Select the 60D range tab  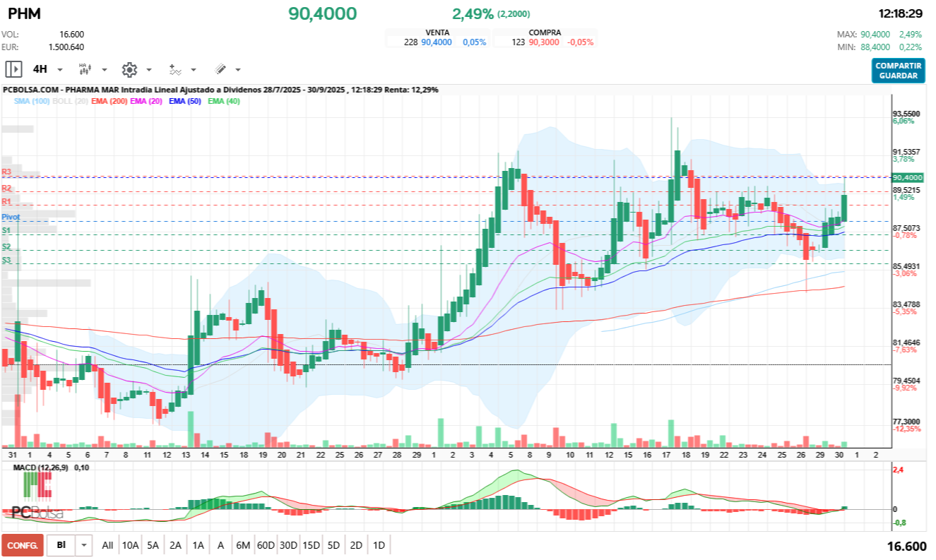tap(266, 545)
